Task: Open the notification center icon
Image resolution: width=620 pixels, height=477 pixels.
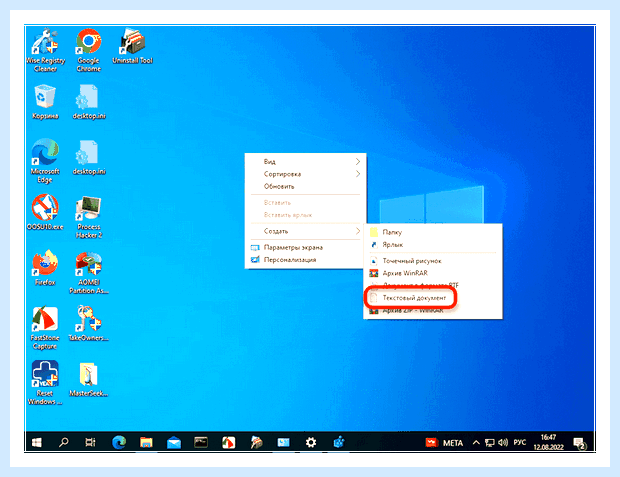Action: point(580,443)
